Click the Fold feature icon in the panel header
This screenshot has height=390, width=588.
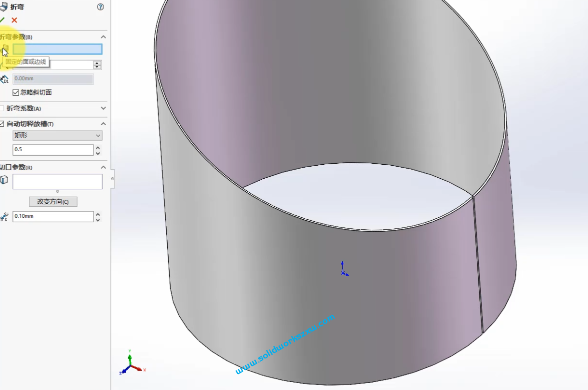(5, 7)
